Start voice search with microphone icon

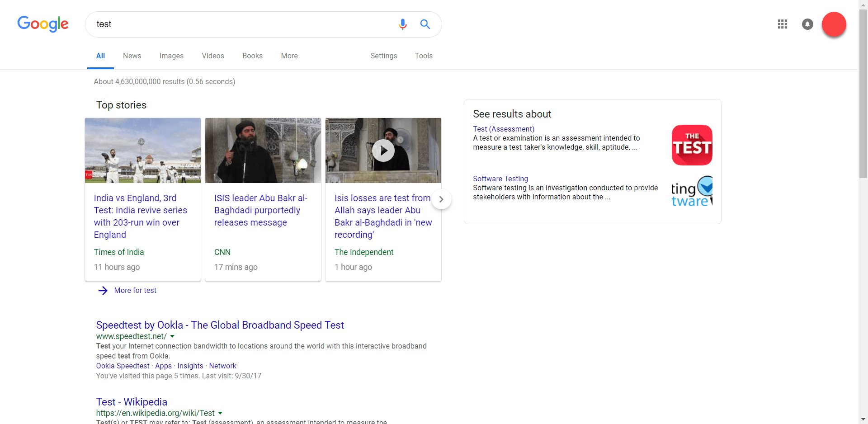[x=402, y=24]
